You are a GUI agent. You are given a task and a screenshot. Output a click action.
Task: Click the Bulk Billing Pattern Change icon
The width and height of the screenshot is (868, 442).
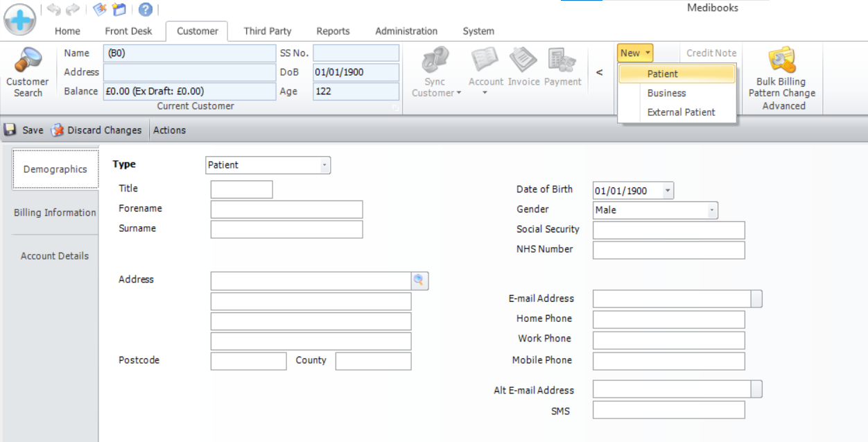click(x=781, y=61)
